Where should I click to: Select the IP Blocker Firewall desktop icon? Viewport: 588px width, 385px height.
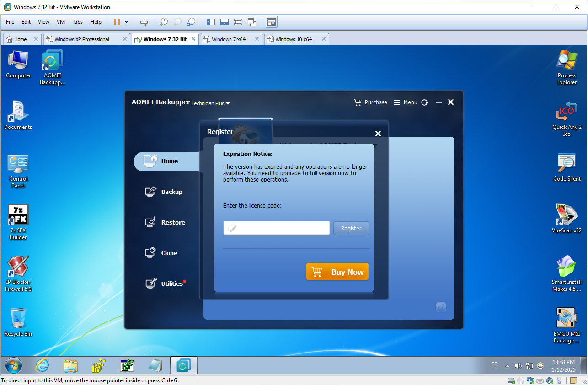click(18, 274)
